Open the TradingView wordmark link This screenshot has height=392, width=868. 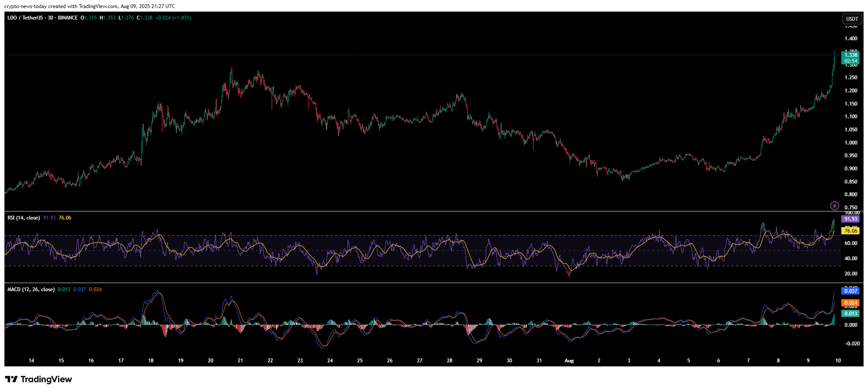coord(46,379)
